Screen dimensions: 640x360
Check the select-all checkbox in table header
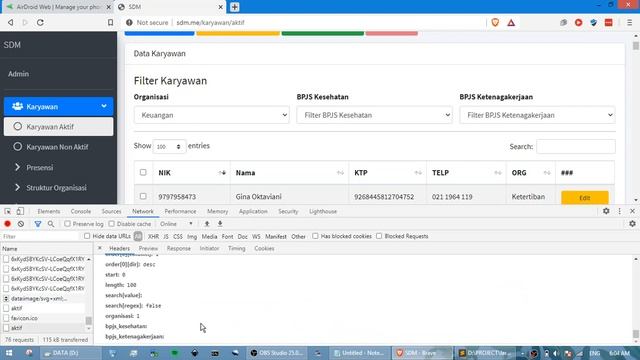point(143,172)
